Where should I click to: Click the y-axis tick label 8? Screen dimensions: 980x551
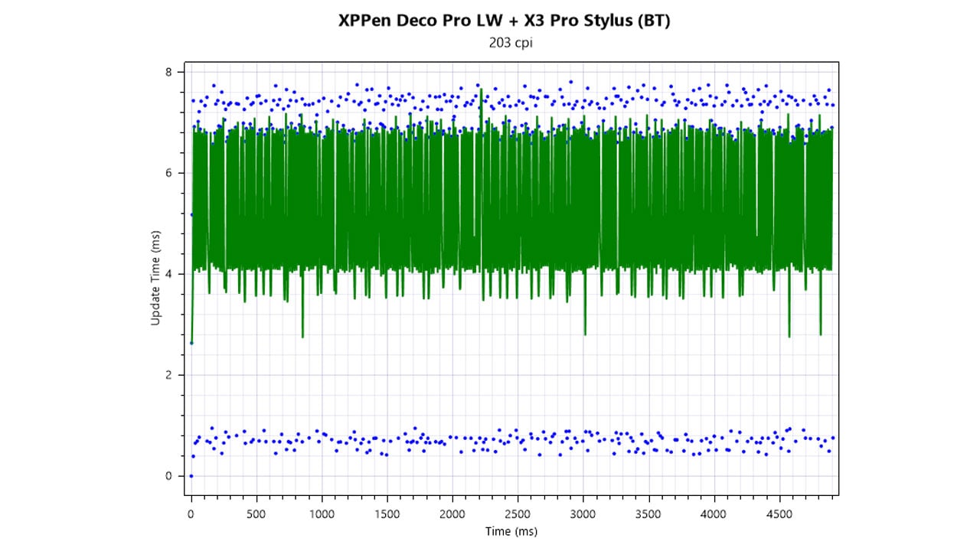click(169, 72)
